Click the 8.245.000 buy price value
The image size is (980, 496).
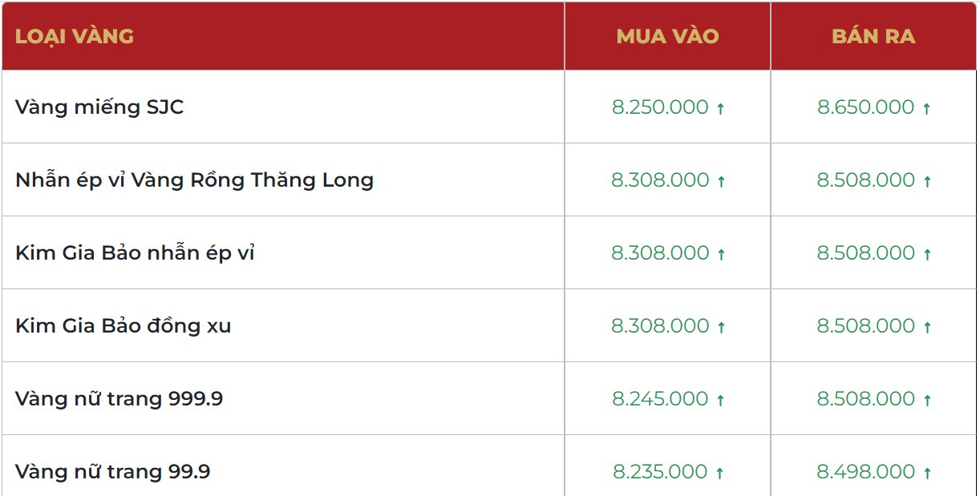point(660,399)
